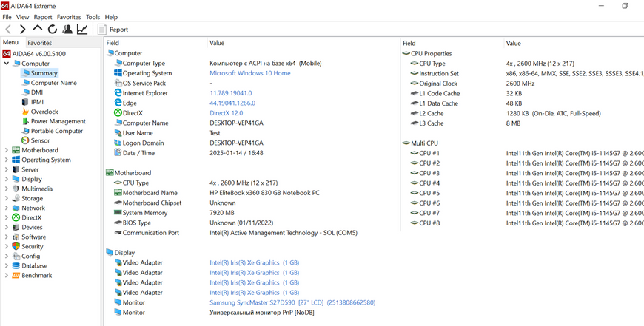Expand the Storage tree node

[7, 198]
